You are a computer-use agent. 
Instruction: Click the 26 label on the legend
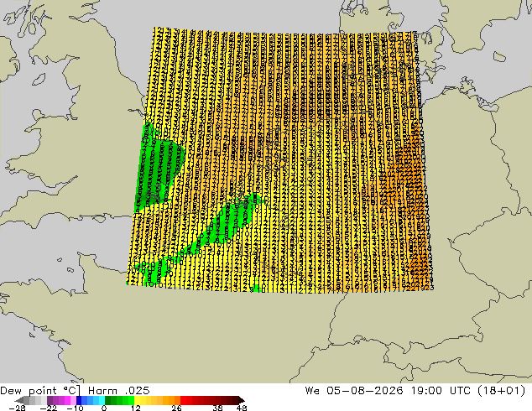coord(176,408)
